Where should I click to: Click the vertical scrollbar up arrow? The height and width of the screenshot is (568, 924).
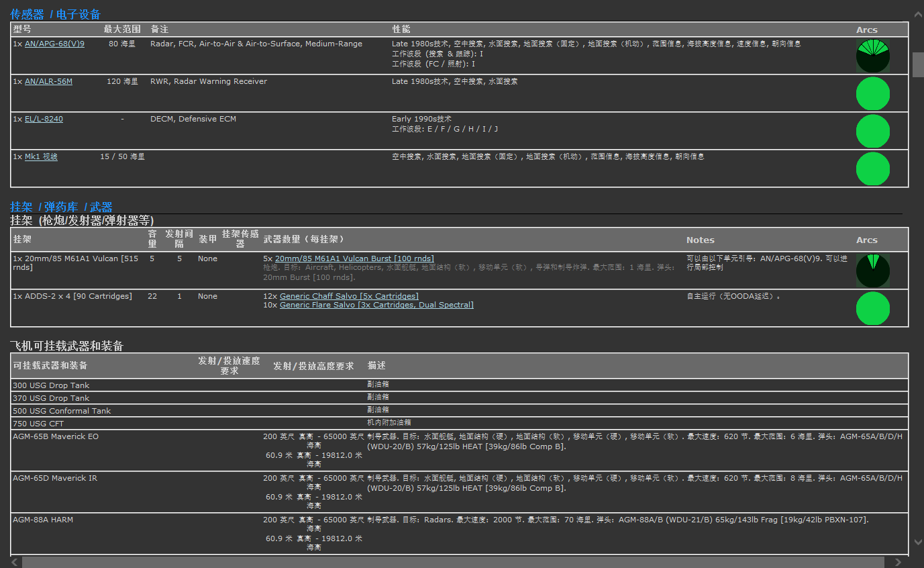coord(918,14)
